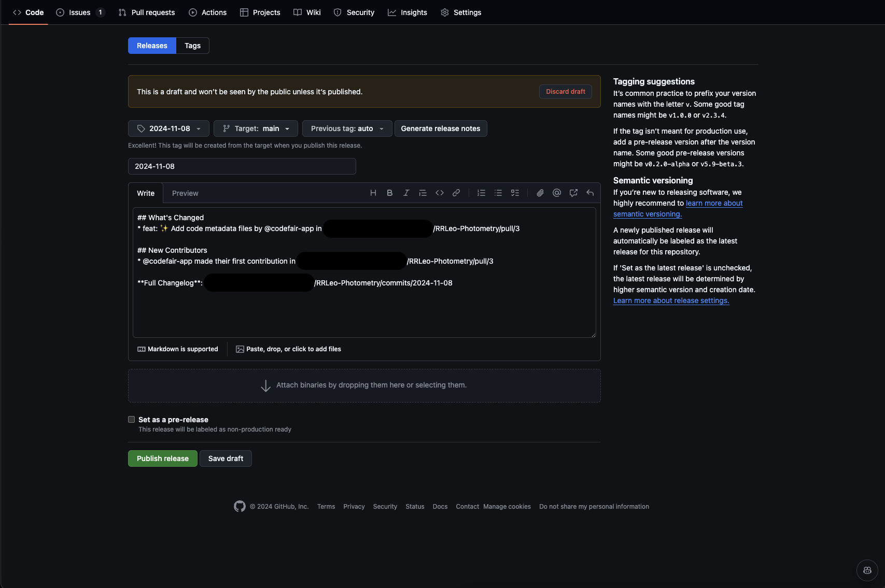Mention a user with the @ icon

[x=557, y=193]
